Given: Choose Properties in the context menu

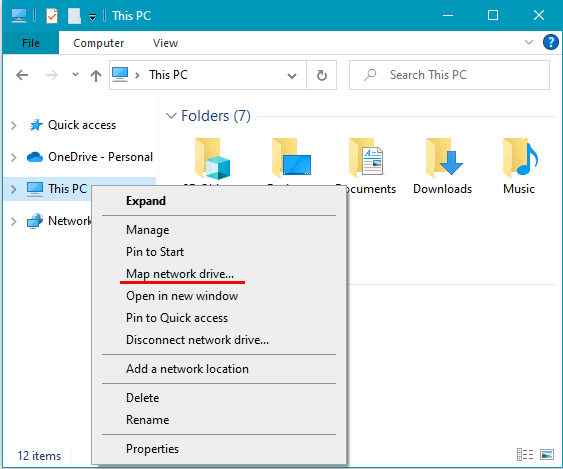Looking at the screenshot, I should click(x=219, y=449).
